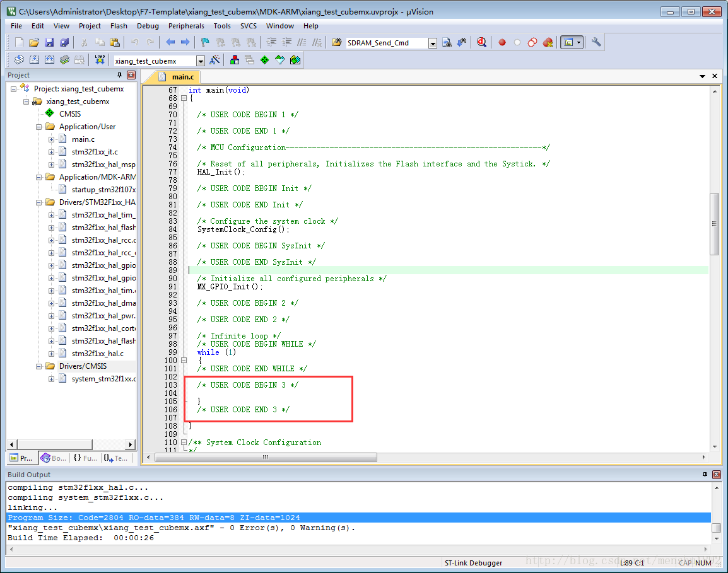Screen dimensions: 728x573
Task: Open the Pack Installer icon
Action: point(295,59)
